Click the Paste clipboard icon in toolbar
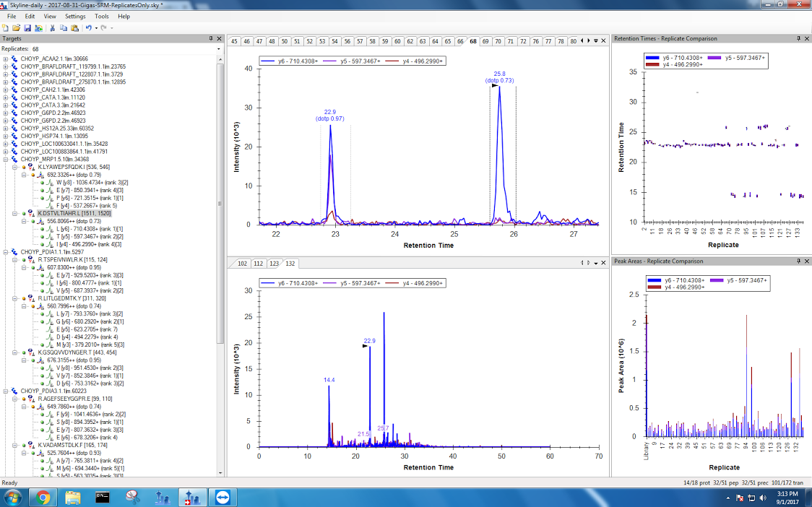 [74, 27]
